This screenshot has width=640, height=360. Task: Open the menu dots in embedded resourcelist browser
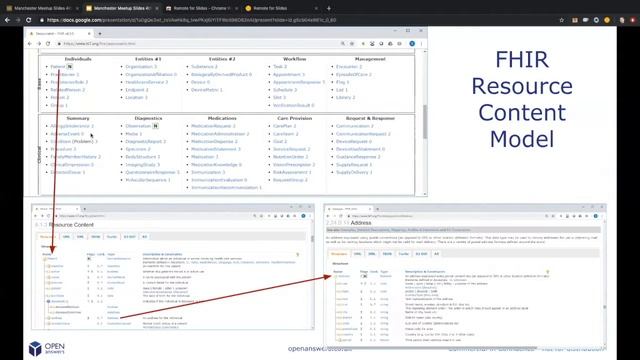(421, 44)
